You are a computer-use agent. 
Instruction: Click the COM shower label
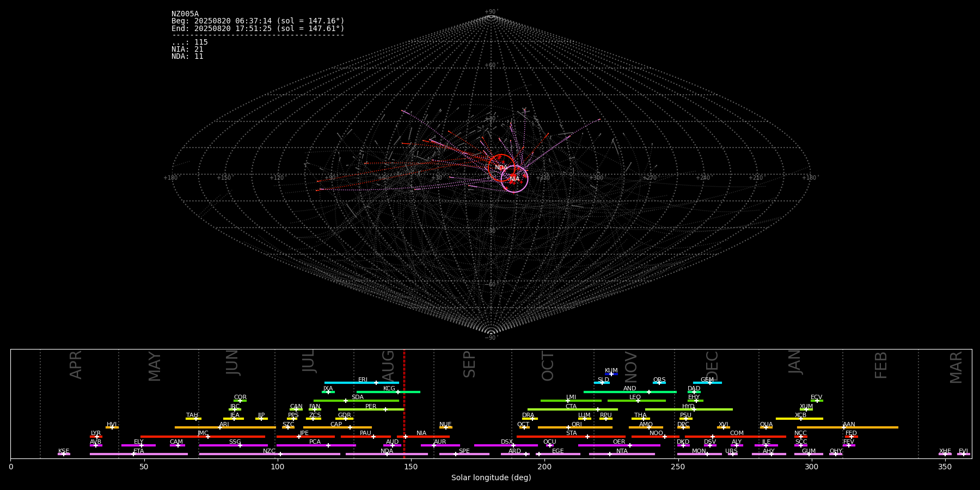(737, 433)
